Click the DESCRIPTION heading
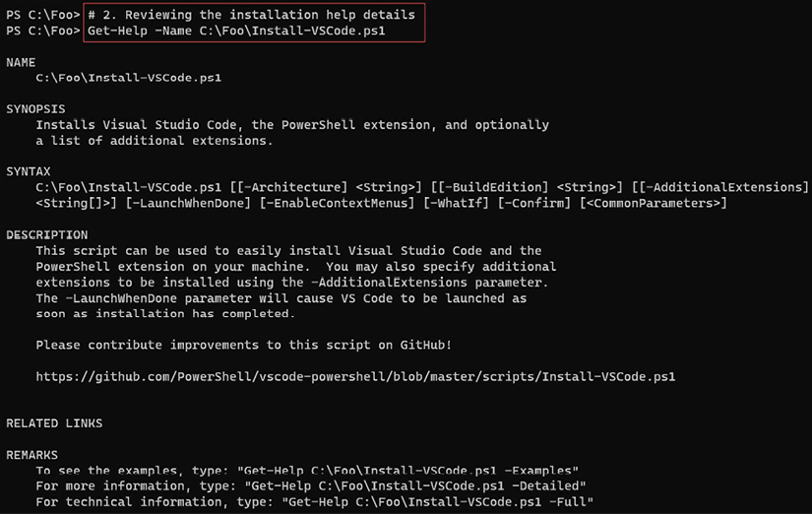Screen dimensions: 812x514 pos(47,234)
